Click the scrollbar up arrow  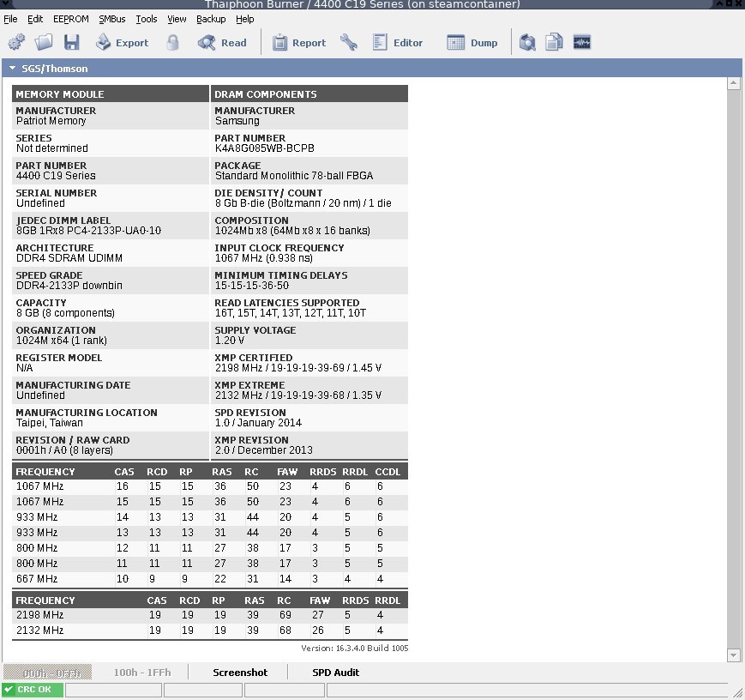click(733, 83)
